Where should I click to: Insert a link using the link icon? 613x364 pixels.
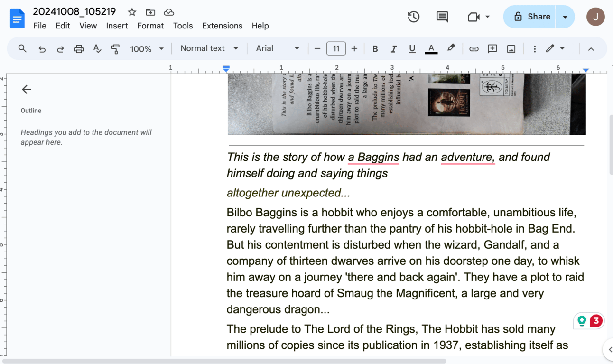474,49
